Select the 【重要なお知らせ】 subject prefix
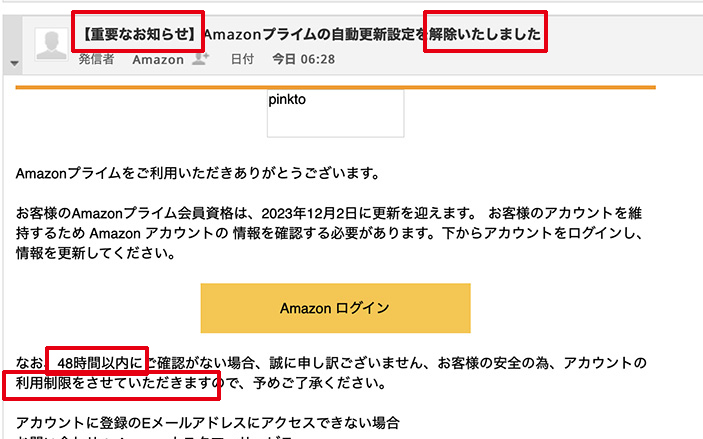 coord(138,34)
